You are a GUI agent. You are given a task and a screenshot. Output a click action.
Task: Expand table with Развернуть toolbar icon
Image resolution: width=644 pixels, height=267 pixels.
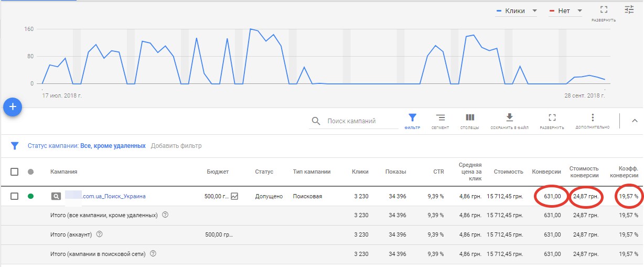(x=552, y=121)
